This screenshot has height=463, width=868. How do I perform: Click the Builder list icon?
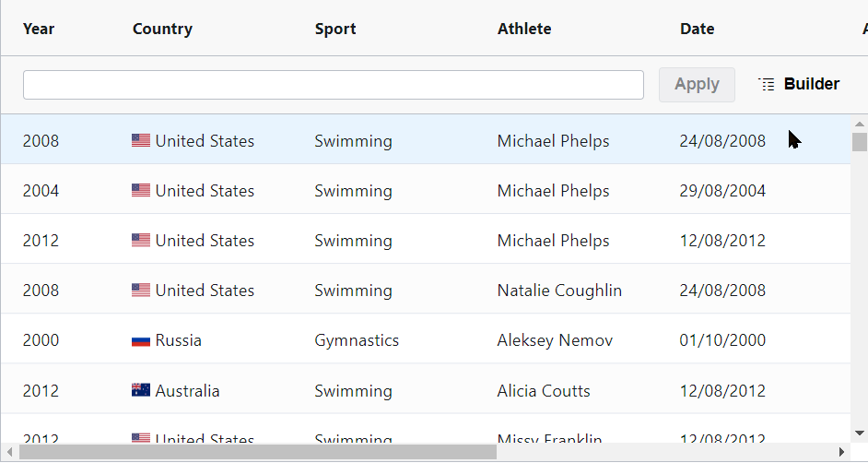(x=767, y=85)
